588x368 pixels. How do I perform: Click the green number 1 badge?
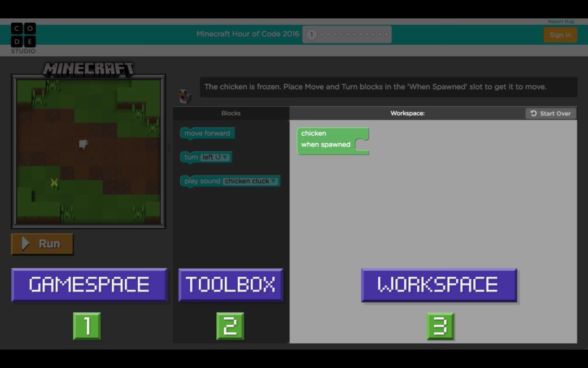[87, 326]
